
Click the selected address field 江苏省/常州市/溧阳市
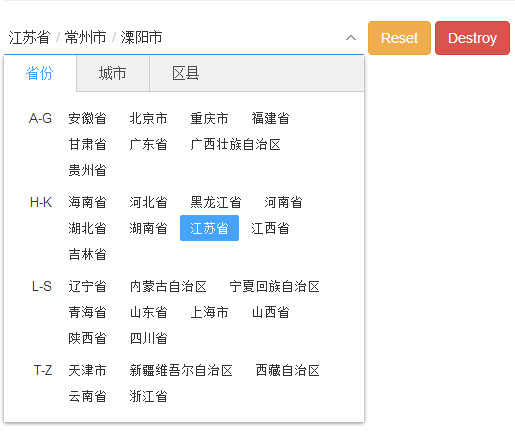coord(184,38)
